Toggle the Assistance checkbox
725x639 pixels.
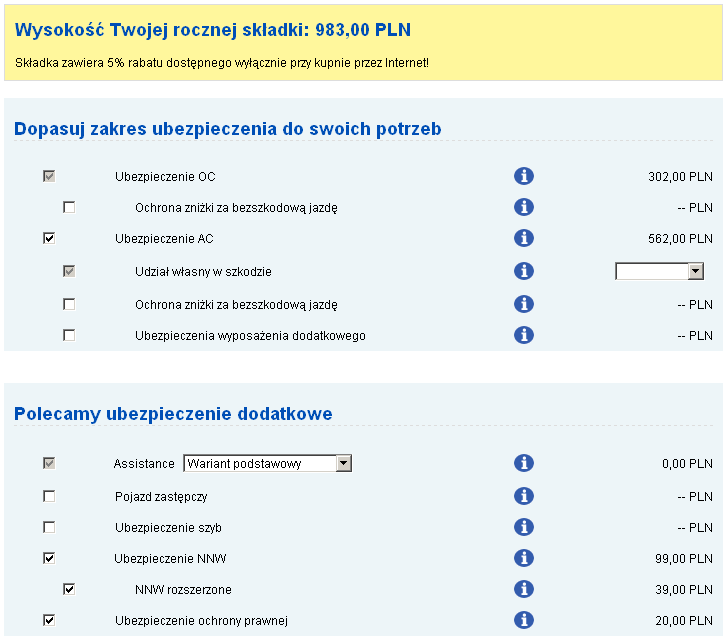coord(49,463)
